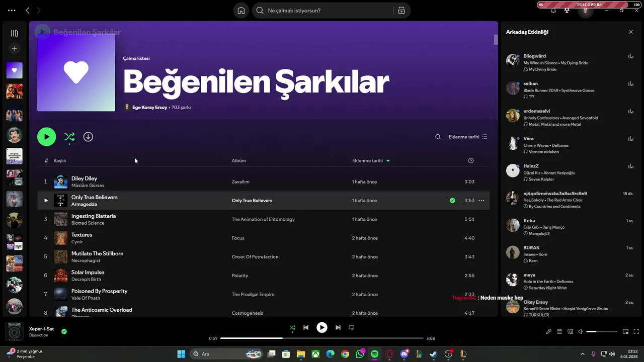This screenshot has width=644, height=362.
Task: Sort by the Albüm column header
Action: coord(238,160)
